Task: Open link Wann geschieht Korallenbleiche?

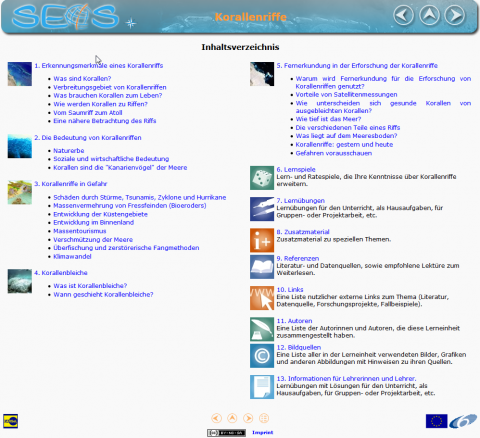Action: [x=103, y=295]
